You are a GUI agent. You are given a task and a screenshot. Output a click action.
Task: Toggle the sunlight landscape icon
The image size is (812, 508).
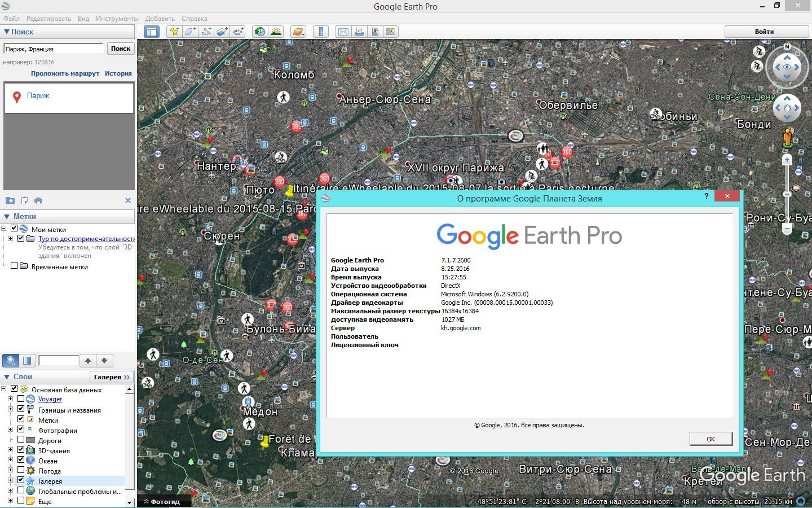[276, 32]
